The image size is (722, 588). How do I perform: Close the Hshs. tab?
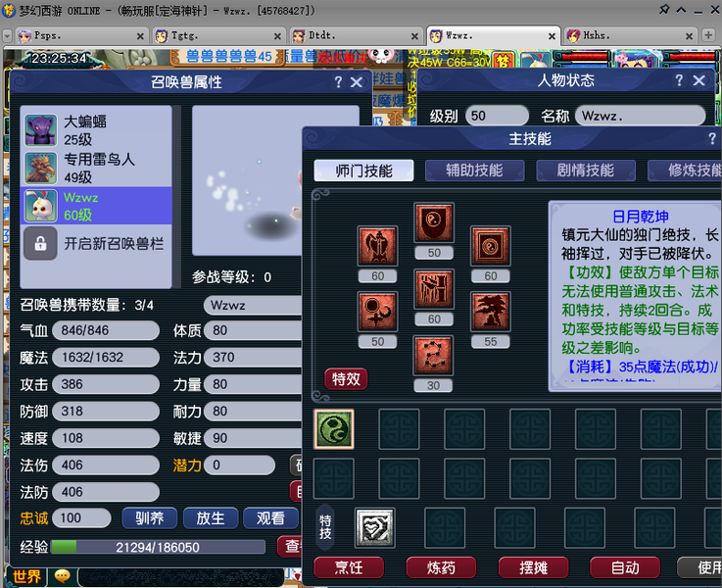(x=690, y=36)
